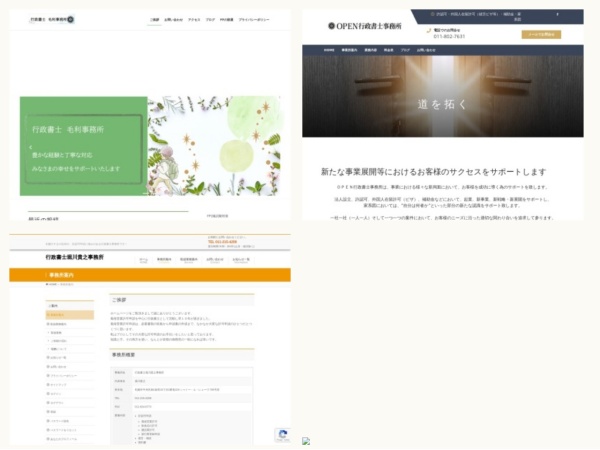The image size is (600, 450).
Task: Open 業務内容 in OPEN site navy menu
Action: pyautogui.click(x=370, y=50)
